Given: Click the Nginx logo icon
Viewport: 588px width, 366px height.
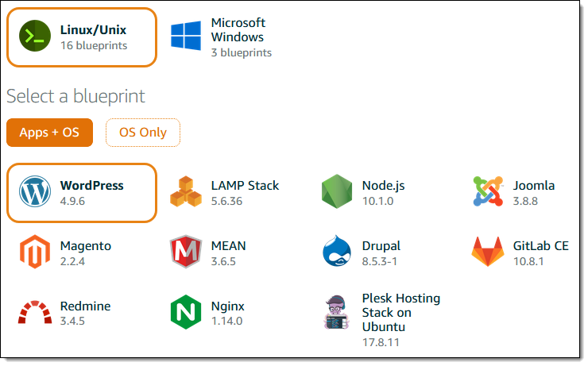Looking at the screenshot, I should [186, 313].
